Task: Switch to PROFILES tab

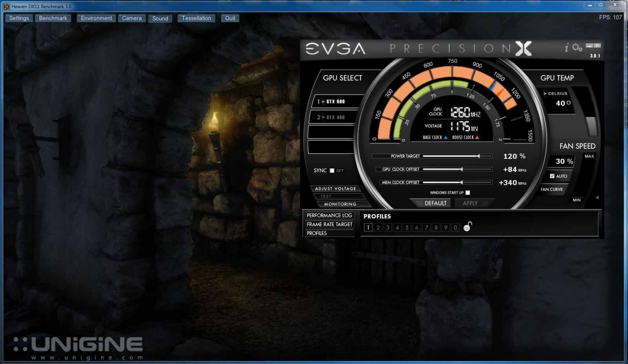Action: [329, 233]
